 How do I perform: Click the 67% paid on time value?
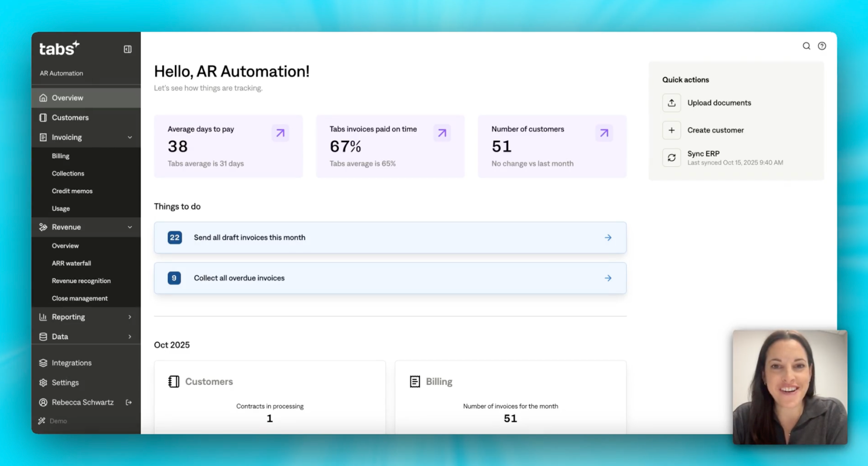click(x=346, y=146)
